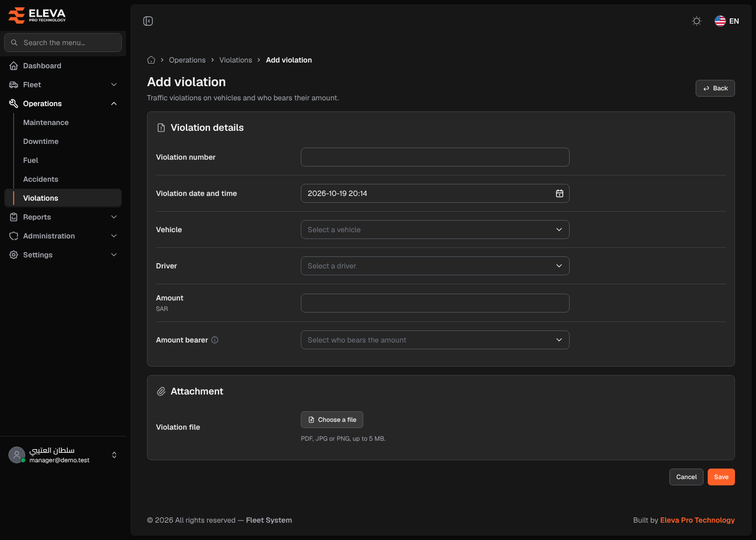Open the user account switcher chevrons
Screen dimensions: 756x540
click(114, 455)
